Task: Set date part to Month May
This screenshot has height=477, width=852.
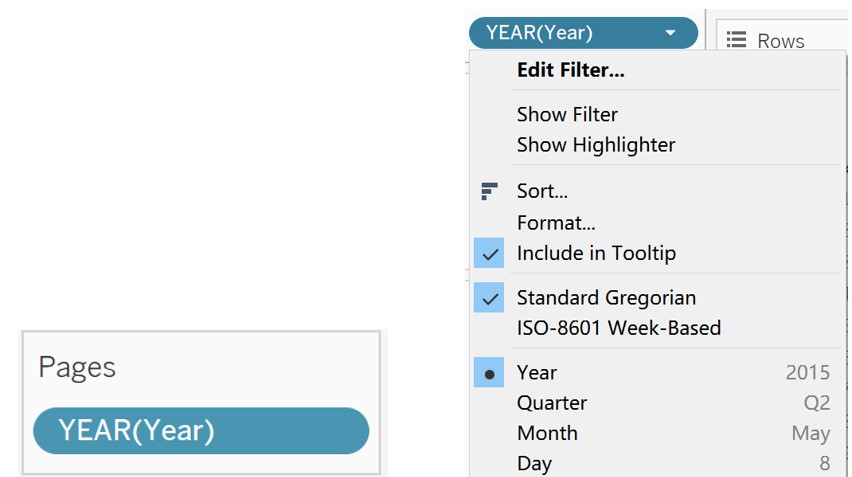Action: pyautogui.click(x=547, y=433)
